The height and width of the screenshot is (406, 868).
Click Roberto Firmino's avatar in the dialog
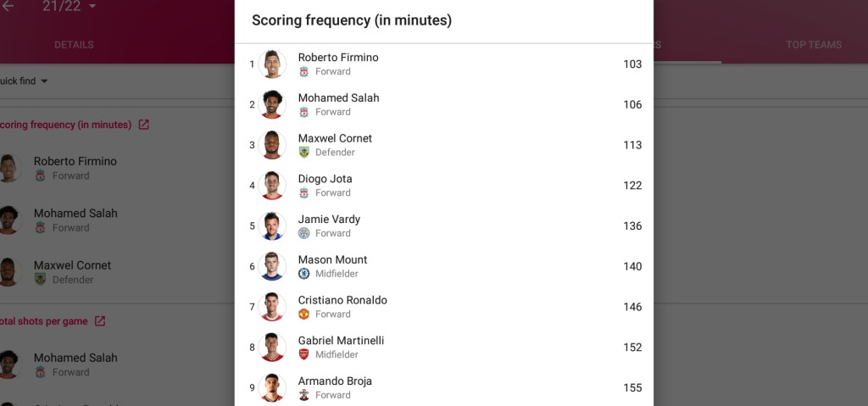point(272,64)
